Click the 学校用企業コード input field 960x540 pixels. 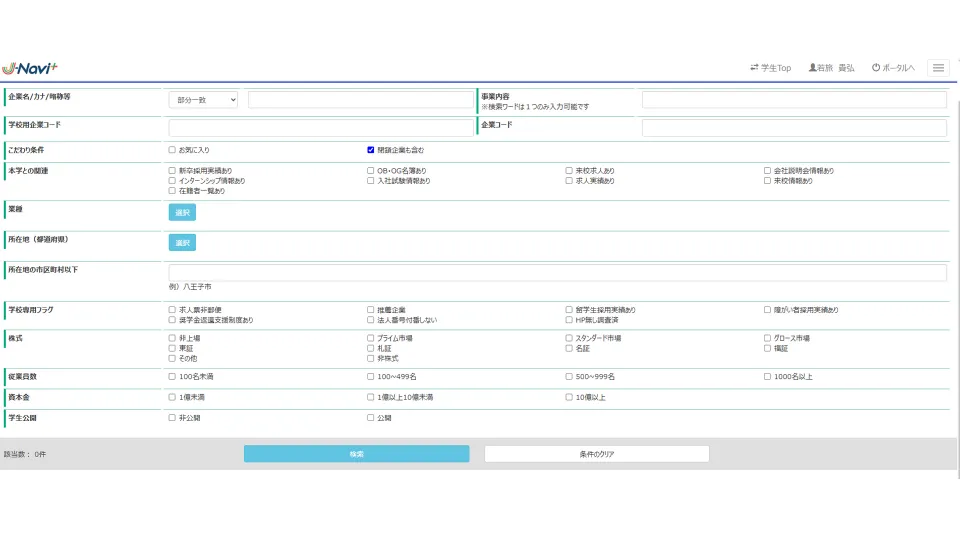tap(320, 128)
